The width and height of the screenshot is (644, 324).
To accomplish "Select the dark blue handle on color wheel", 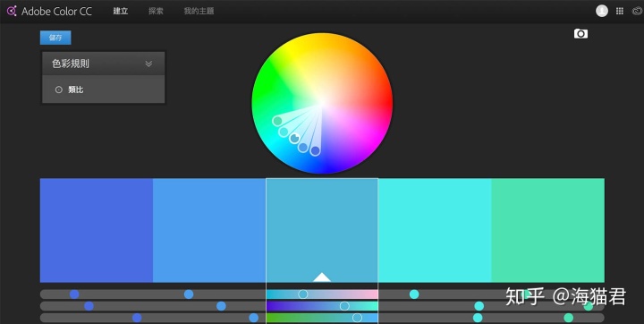I will point(315,151).
